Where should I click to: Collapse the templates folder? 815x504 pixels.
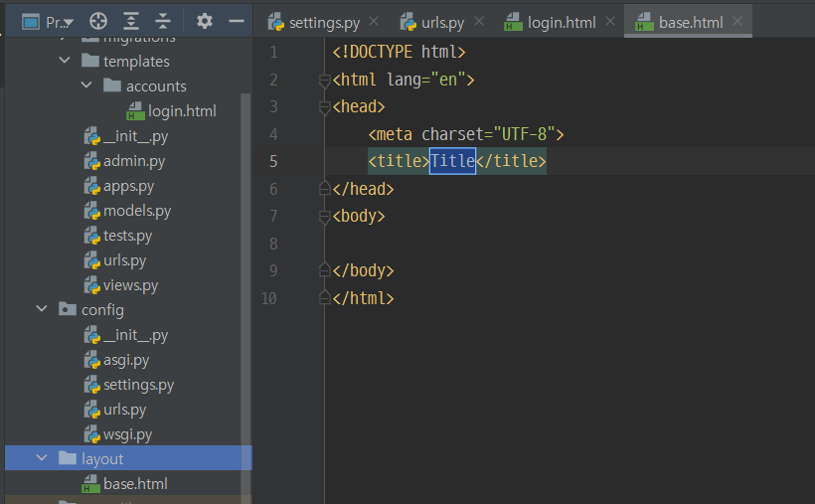click(x=65, y=61)
